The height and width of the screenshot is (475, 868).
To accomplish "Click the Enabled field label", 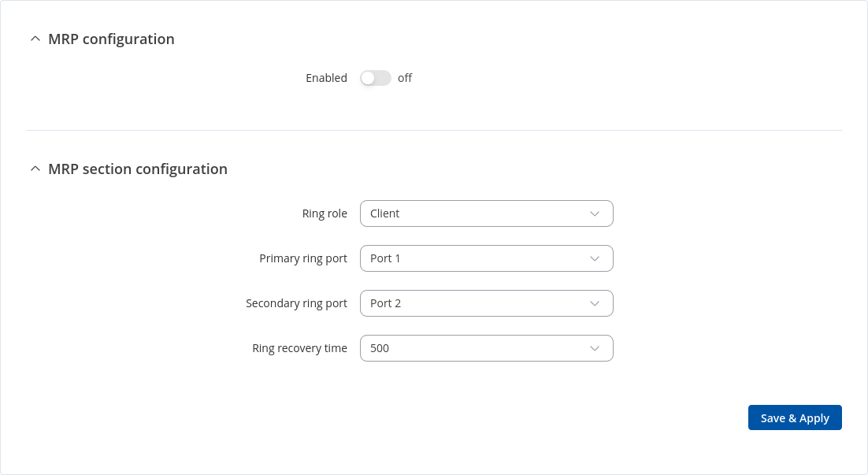I will (x=326, y=78).
